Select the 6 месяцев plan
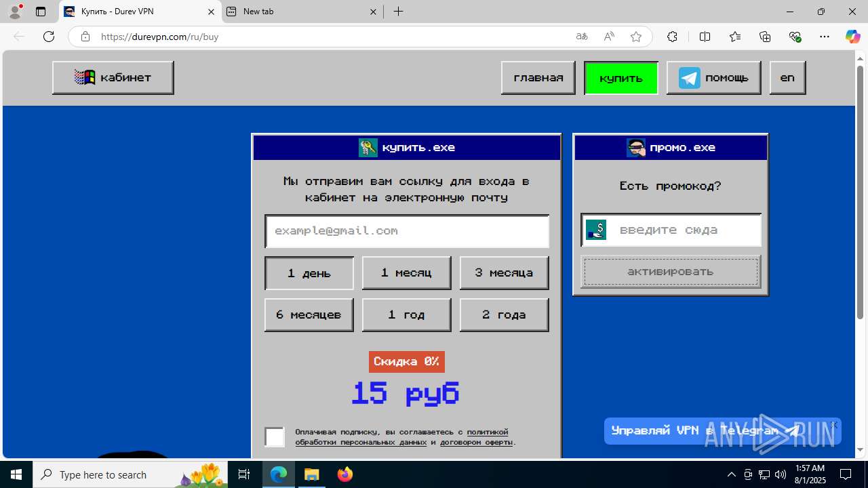 [x=309, y=314]
